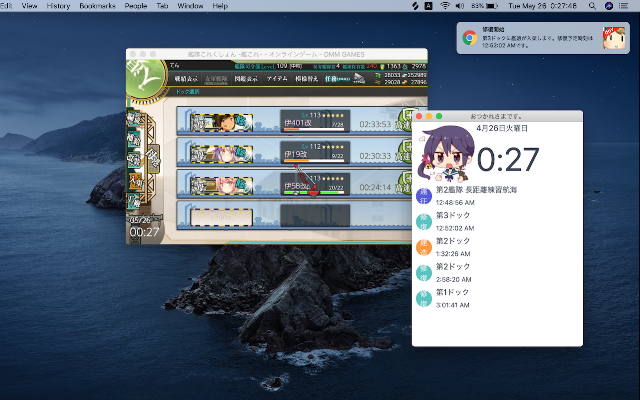This screenshot has height=400, width=640.
Task: Click the 修復 icon for 第1ドック
Action: click(424, 299)
